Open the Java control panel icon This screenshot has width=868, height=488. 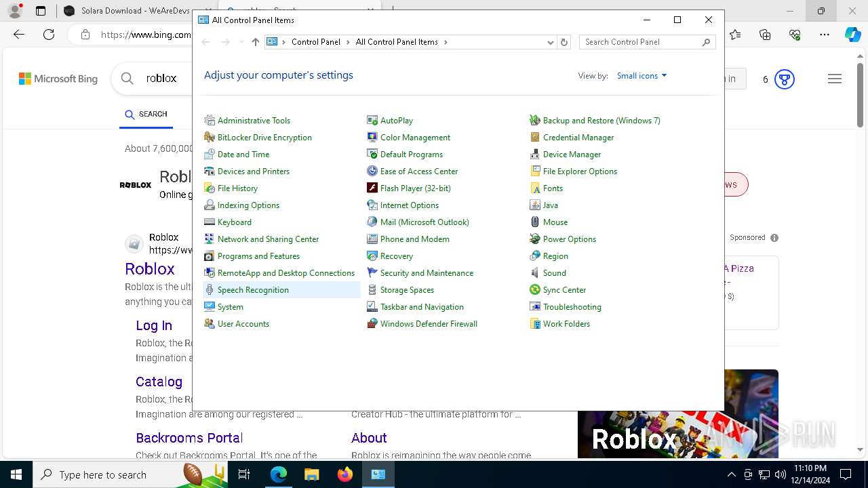pyautogui.click(x=535, y=205)
